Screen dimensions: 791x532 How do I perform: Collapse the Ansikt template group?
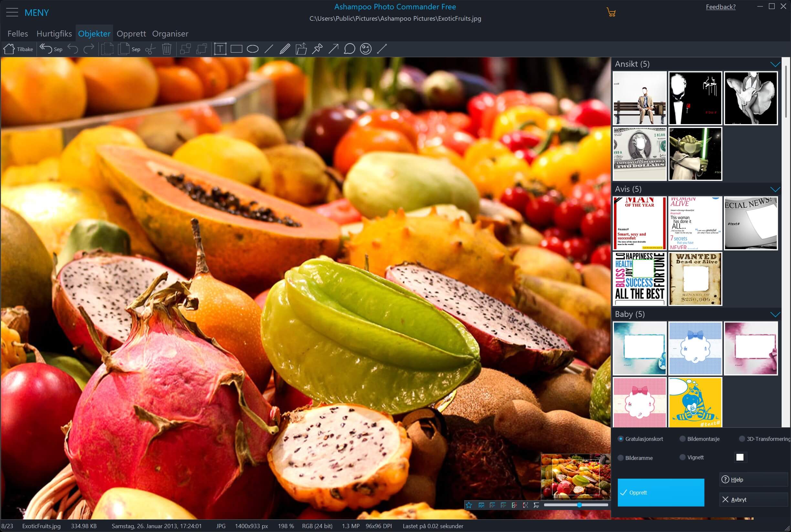[775, 64]
